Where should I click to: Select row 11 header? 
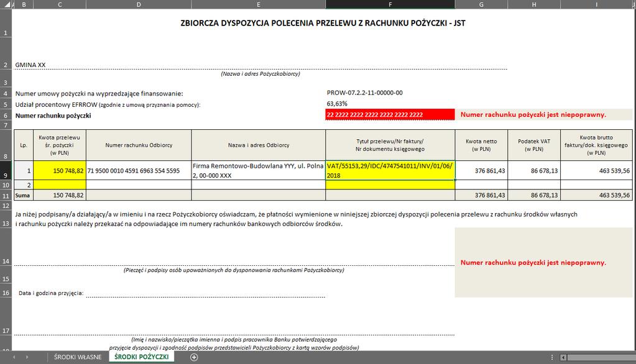(x=6, y=196)
